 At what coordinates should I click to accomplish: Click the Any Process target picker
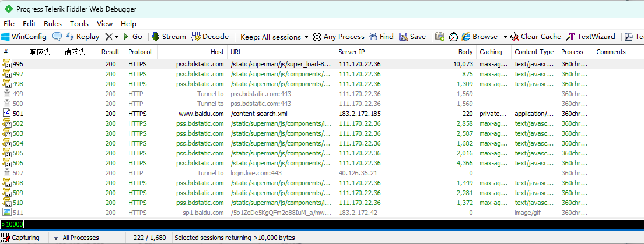pyautogui.click(x=338, y=37)
